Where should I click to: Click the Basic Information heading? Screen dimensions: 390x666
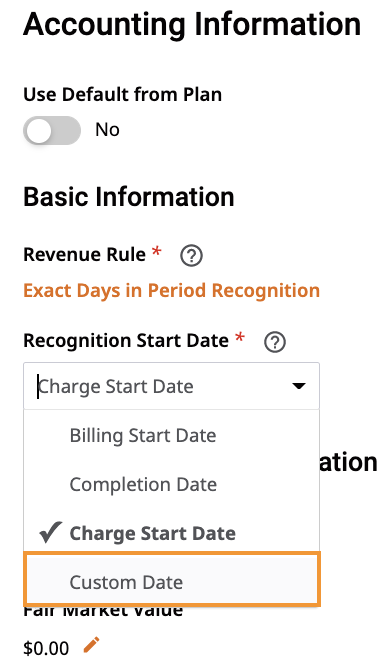[x=129, y=197]
